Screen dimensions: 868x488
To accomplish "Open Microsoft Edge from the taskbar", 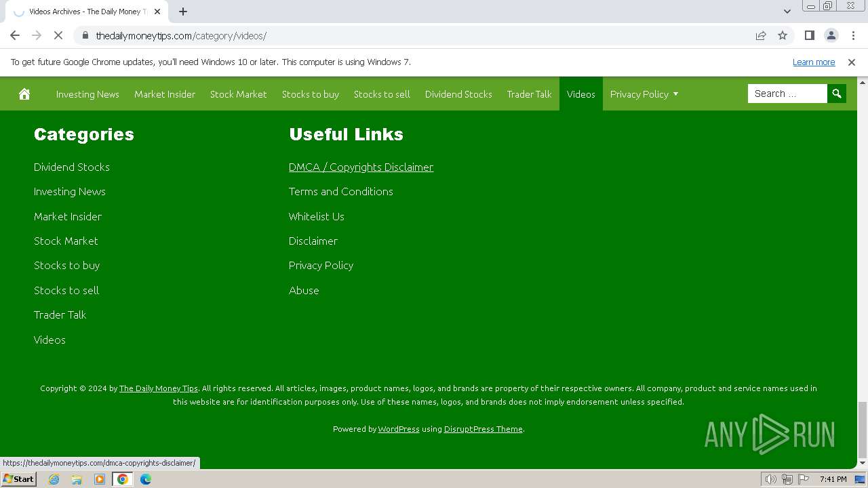I will pos(146,479).
